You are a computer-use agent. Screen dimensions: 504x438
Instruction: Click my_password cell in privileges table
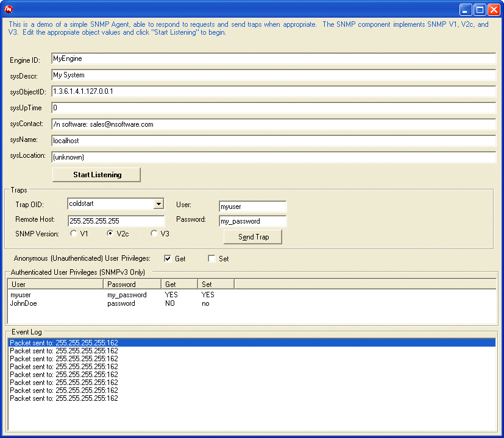point(127,295)
